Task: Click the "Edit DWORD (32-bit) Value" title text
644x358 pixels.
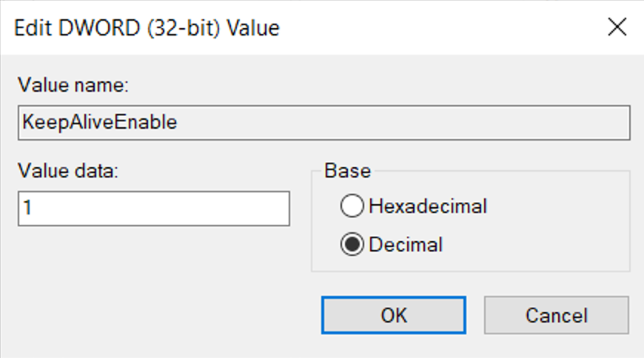Action: pos(148,29)
